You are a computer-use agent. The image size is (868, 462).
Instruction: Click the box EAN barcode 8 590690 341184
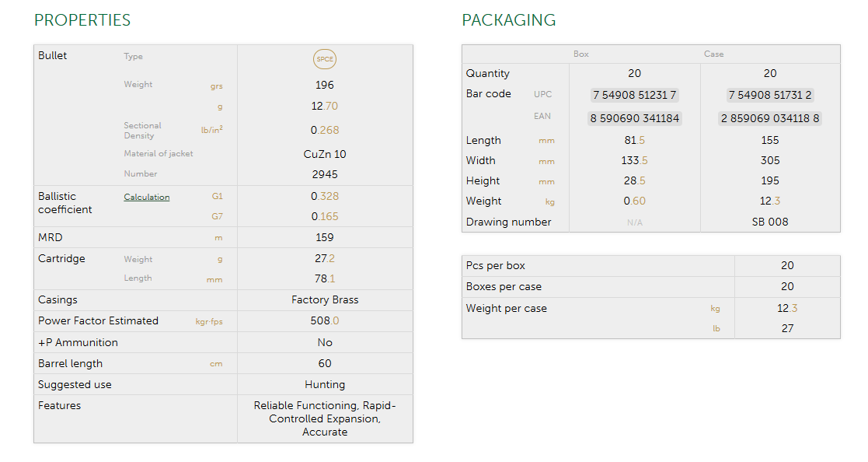(x=634, y=118)
